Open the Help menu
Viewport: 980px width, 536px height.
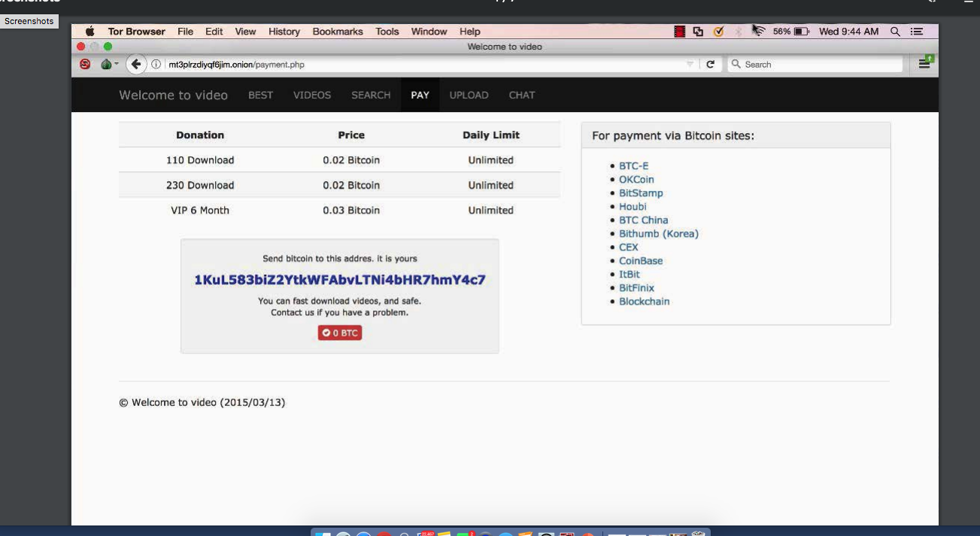[470, 32]
